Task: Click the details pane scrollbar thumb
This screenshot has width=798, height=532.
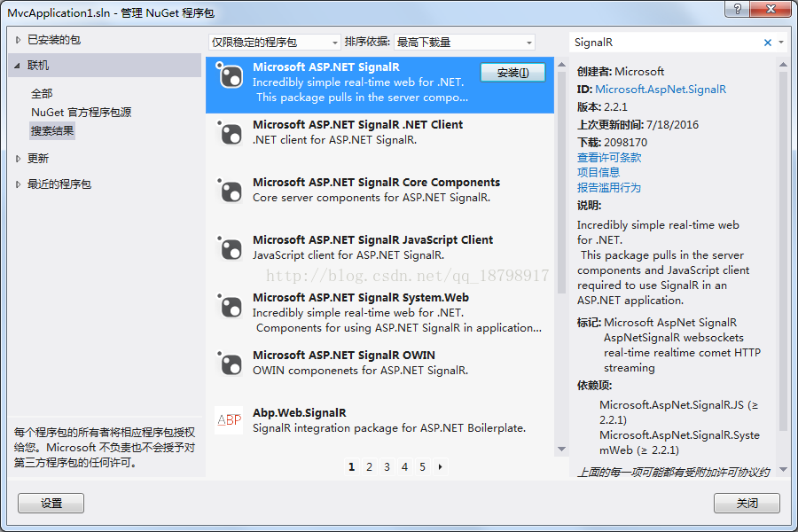Action: pos(783,251)
